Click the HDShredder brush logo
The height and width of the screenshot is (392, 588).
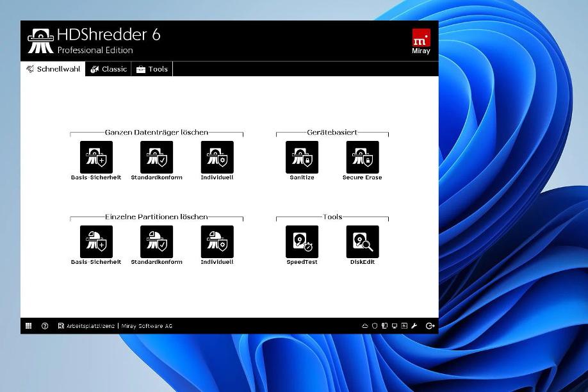41,41
